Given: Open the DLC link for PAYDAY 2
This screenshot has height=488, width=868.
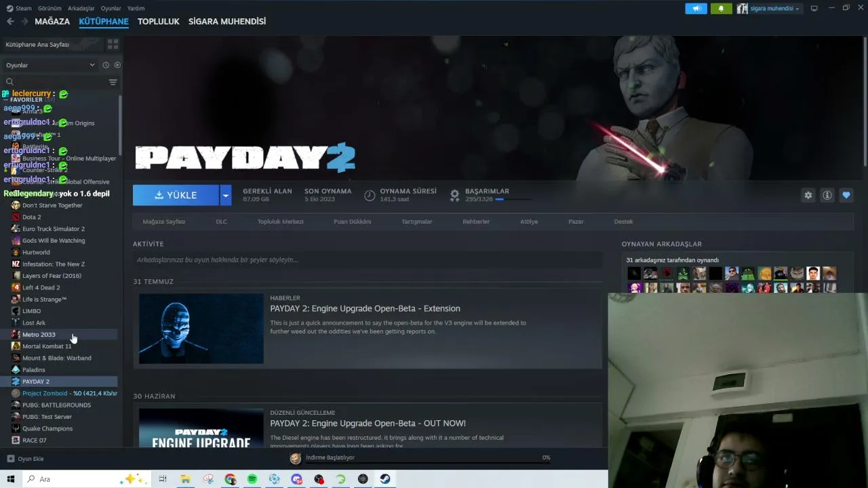Looking at the screenshot, I should tap(221, 222).
